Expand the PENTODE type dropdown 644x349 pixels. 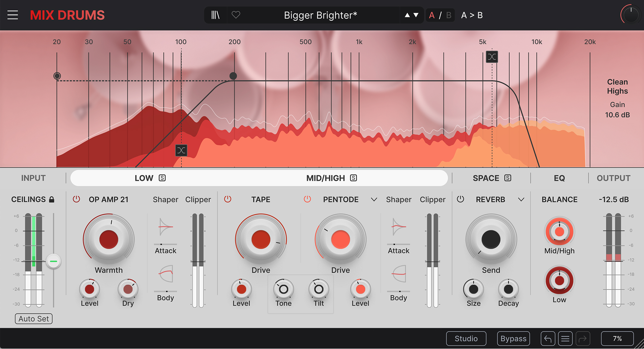[374, 199]
